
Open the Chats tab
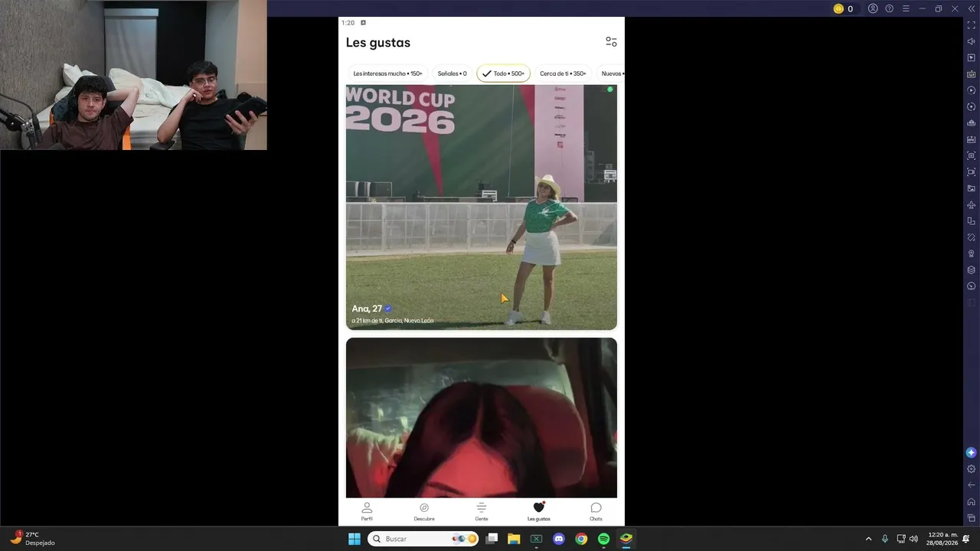pyautogui.click(x=596, y=512)
